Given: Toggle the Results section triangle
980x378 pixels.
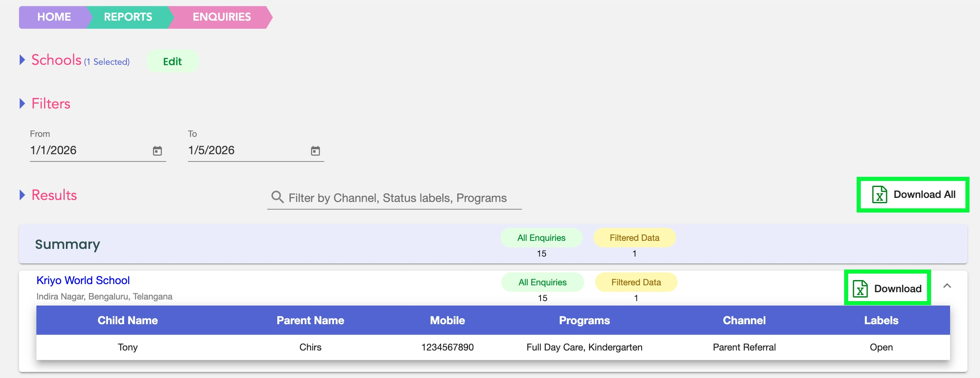Looking at the screenshot, I should point(23,195).
